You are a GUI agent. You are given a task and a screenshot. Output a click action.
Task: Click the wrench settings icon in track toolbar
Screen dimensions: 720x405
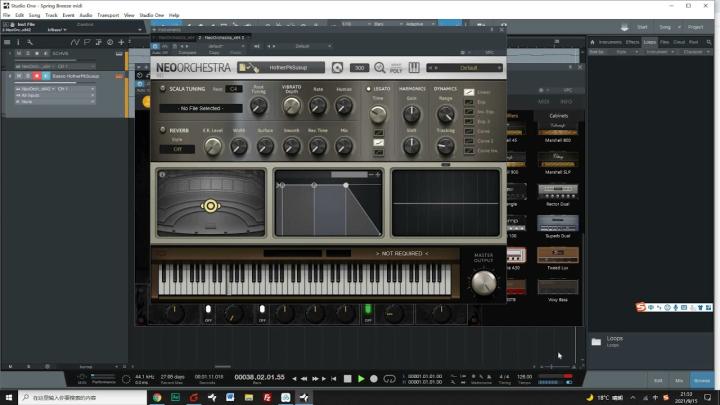(30, 42)
